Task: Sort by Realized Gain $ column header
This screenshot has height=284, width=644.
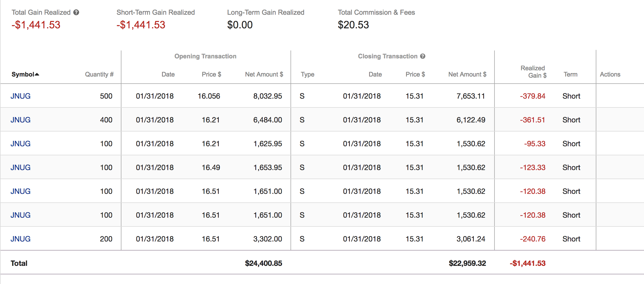Action: pyautogui.click(x=533, y=72)
